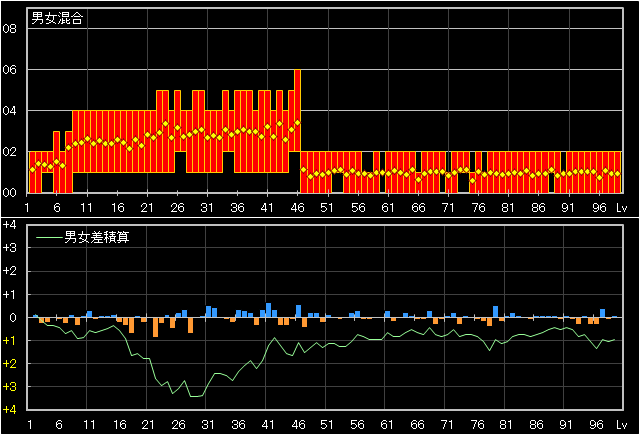Click the Lv label on lower chart axis
640x435 pixels.
pyautogui.click(x=621, y=425)
